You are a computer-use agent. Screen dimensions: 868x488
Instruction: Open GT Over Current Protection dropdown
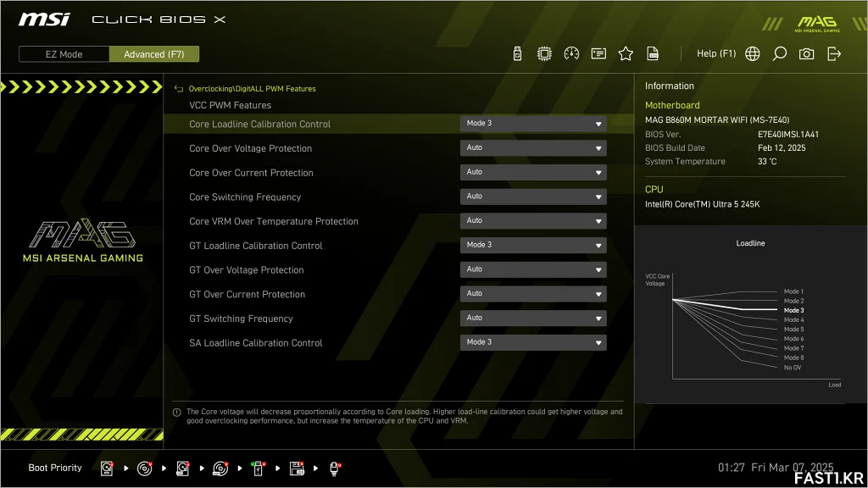point(533,294)
